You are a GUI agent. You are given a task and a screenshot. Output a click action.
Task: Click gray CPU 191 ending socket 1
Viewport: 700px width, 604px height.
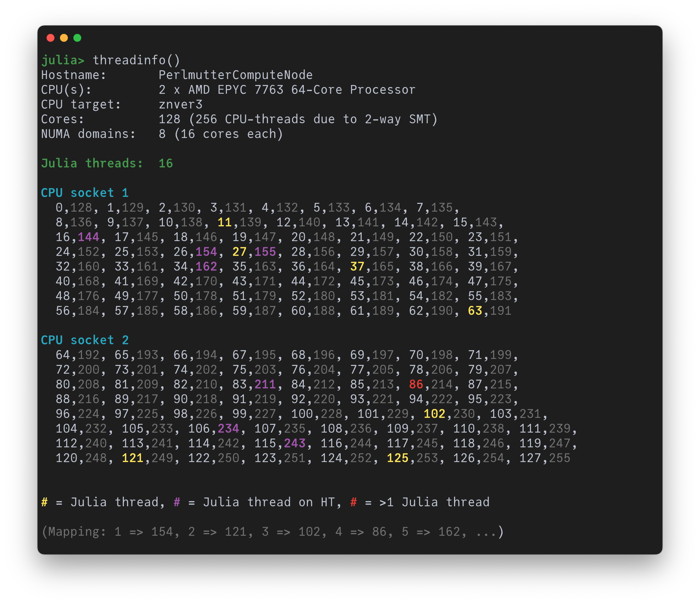(501, 311)
